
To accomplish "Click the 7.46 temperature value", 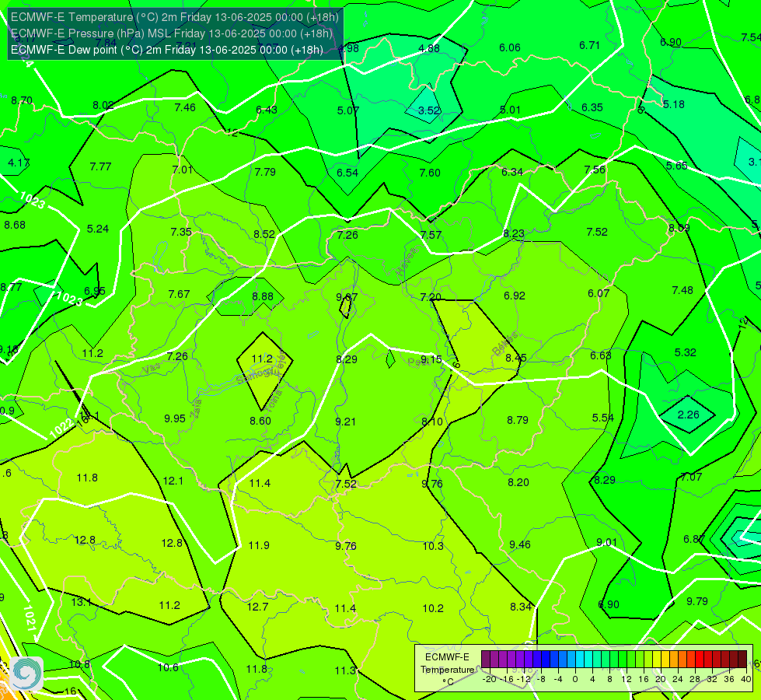I will [185, 107].
